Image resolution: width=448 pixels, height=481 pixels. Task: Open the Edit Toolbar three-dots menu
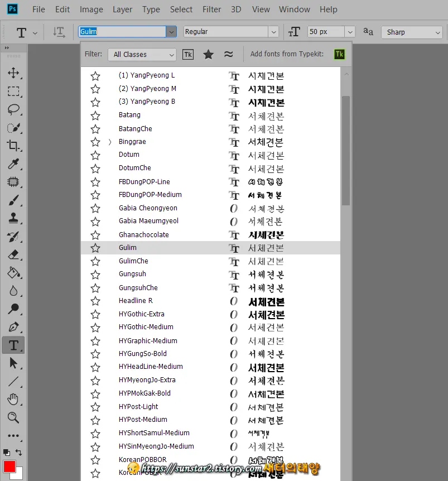[x=13, y=436]
